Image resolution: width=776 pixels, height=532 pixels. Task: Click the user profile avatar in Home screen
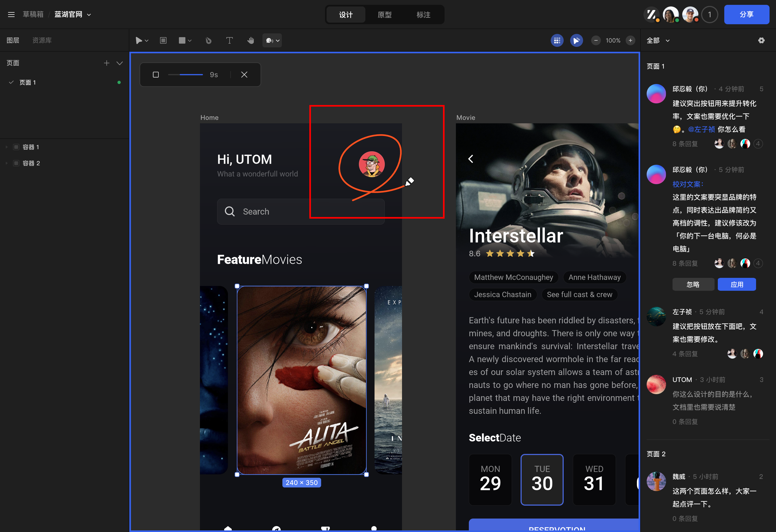point(372,164)
